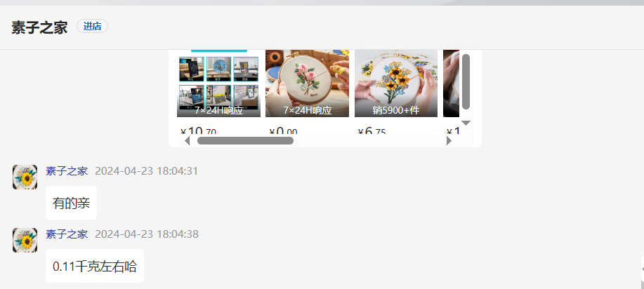
Task: Click the down arrow below vertical scrollbar
Action: (x=466, y=123)
